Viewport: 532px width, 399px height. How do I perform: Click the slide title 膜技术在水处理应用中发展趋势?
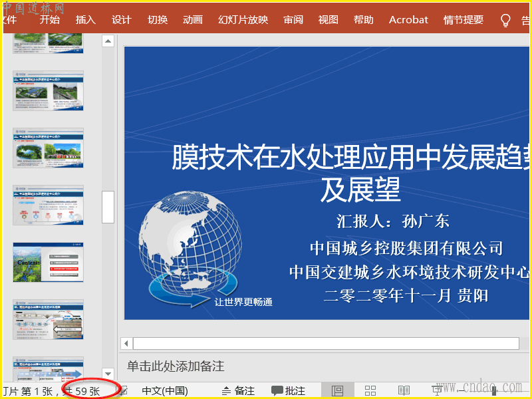click(x=350, y=157)
